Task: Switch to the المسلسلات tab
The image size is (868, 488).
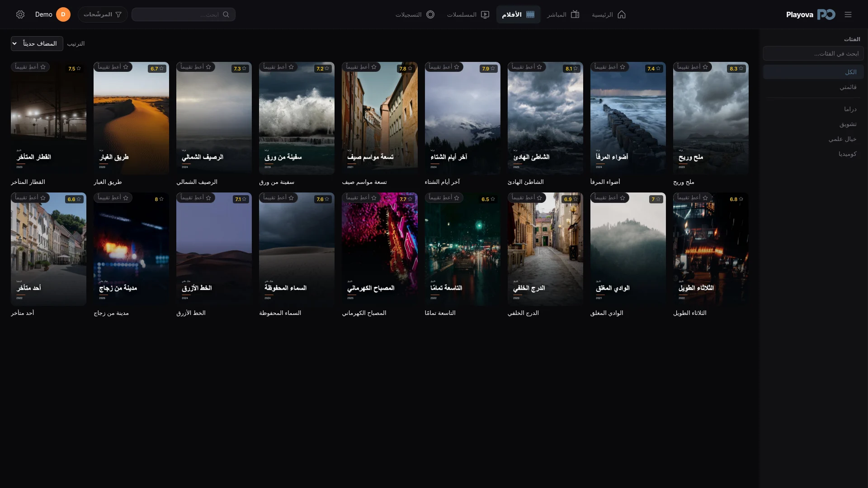Action: 468,14
